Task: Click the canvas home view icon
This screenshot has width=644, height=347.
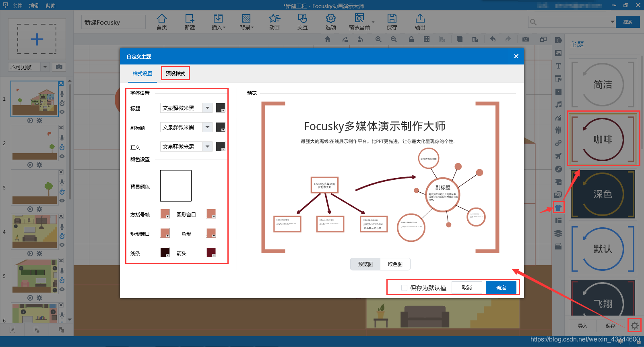Action: click(x=328, y=39)
